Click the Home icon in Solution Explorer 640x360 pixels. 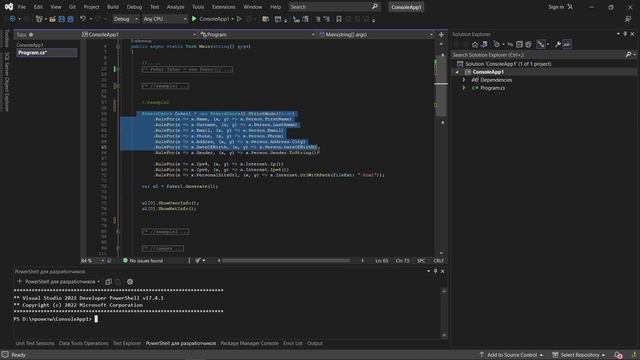click(x=475, y=44)
